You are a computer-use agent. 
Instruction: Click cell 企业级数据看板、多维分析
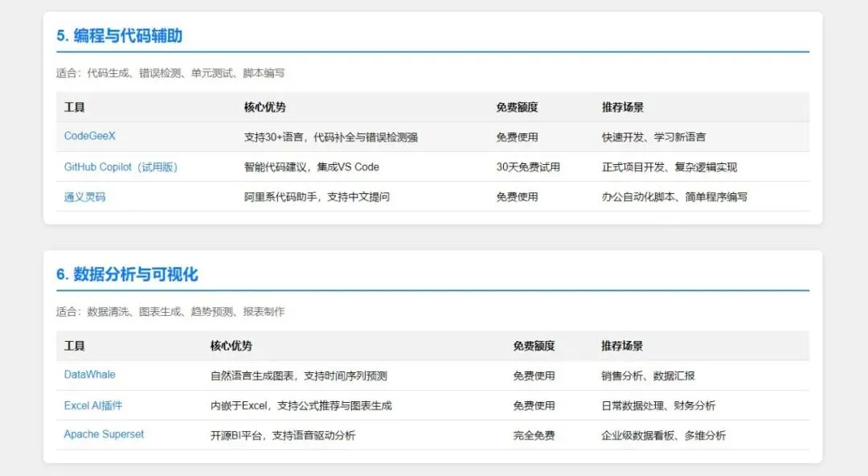(663, 436)
